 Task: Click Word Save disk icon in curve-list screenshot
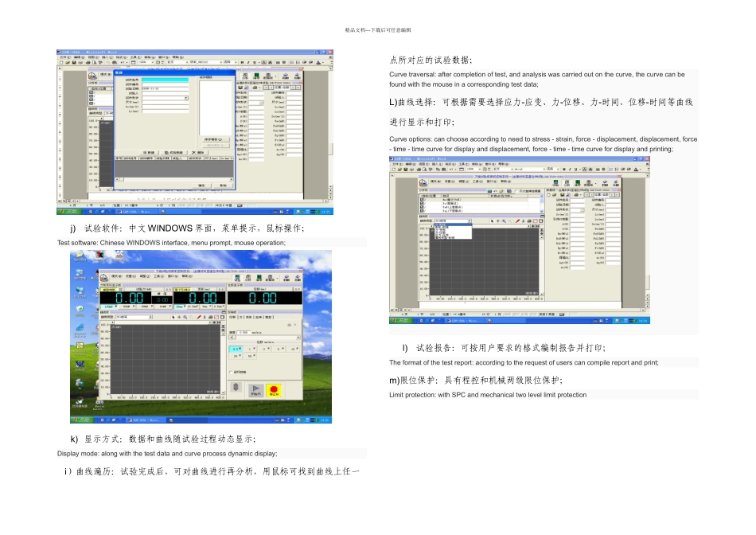406,170
